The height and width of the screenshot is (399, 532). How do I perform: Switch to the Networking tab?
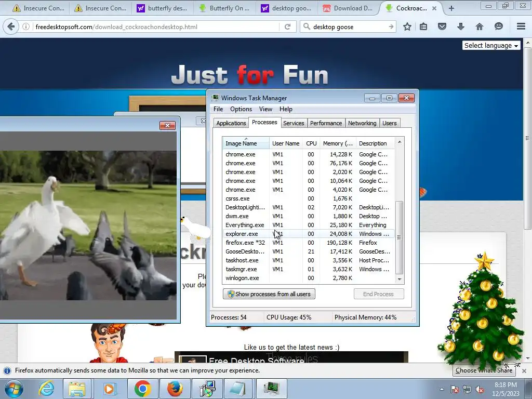(362, 123)
